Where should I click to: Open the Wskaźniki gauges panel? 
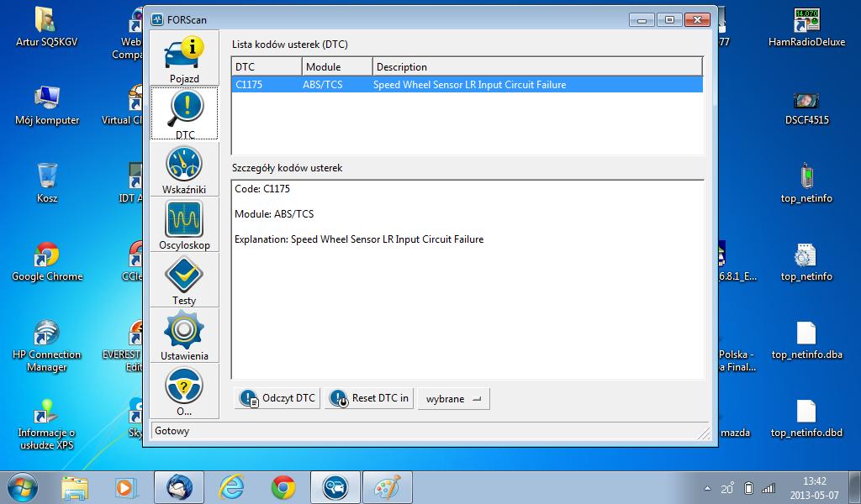point(184,169)
